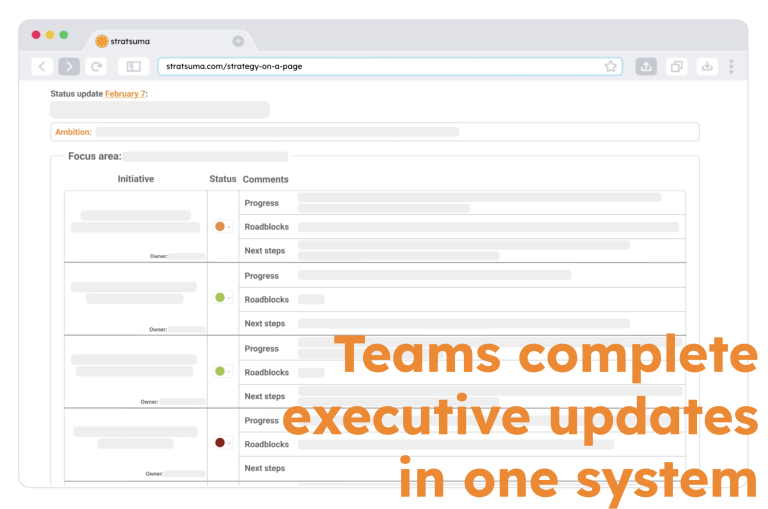Click Roadblocks in the third initiative row
The width and height of the screenshot is (768, 509).
click(266, 372)
